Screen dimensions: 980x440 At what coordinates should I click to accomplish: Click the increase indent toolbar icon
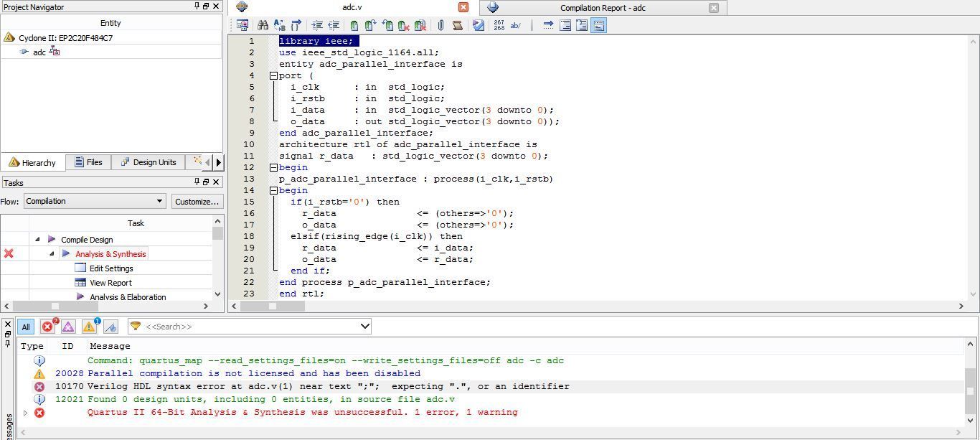pos(317,25)
